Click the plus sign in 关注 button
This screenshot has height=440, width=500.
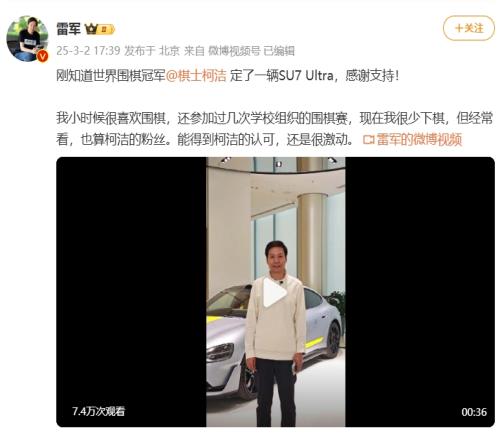pos(459,28)
